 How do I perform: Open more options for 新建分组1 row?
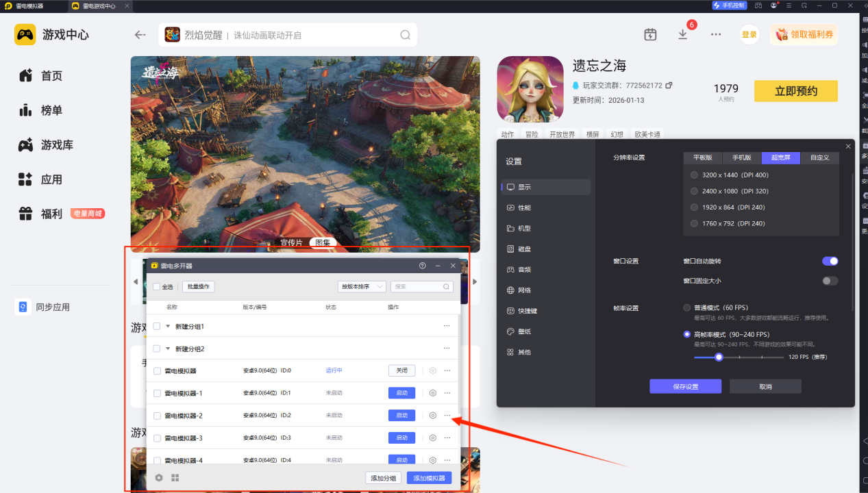[447, 327]
